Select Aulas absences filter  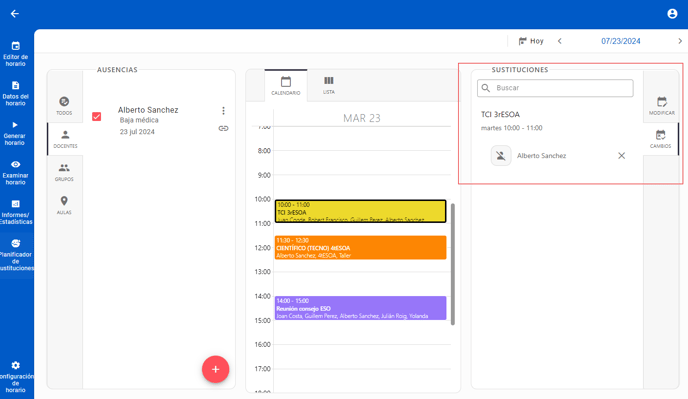[x=64, y=205]
